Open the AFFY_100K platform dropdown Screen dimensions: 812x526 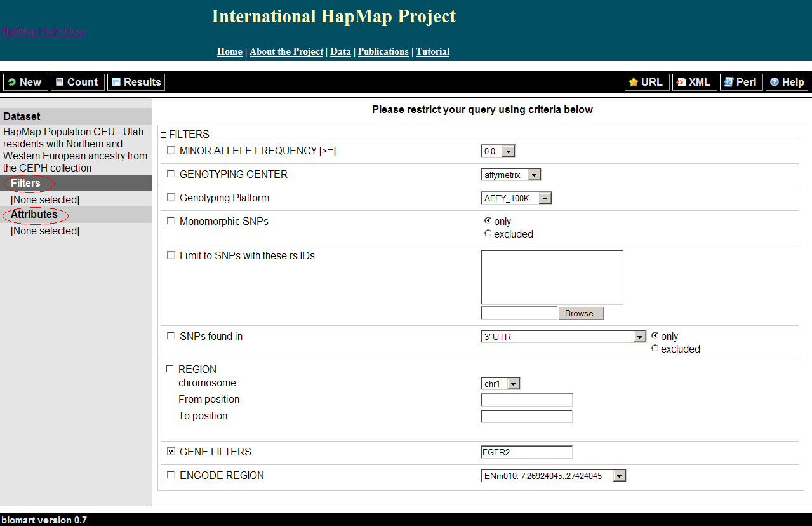(516, 198)
